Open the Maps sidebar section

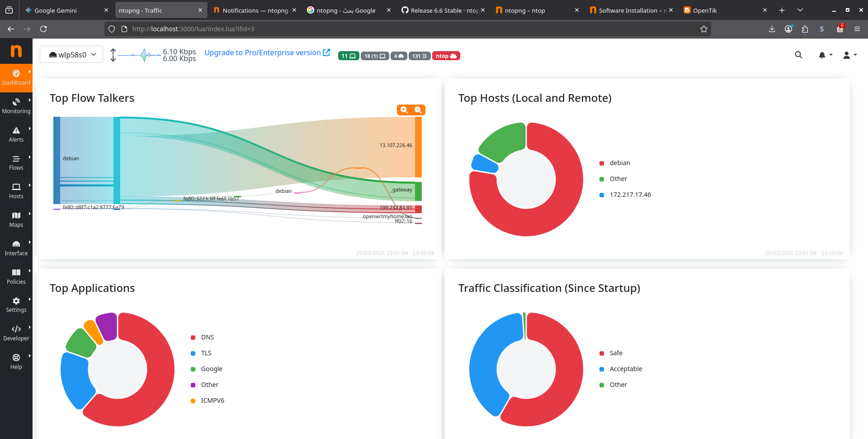click(16, 219)
